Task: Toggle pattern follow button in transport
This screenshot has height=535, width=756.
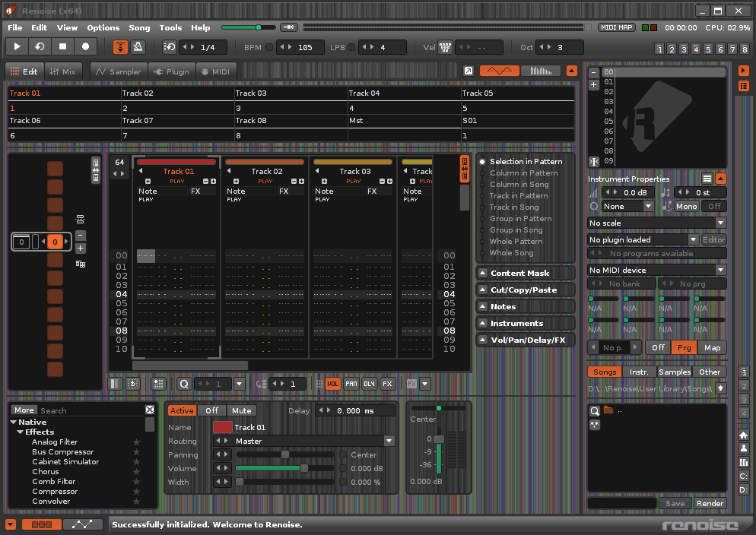Action: point(120,46)
